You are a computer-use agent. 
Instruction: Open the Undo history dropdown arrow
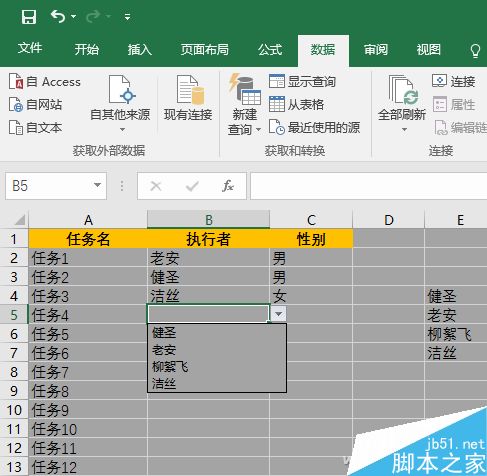[x=74, y=16]
